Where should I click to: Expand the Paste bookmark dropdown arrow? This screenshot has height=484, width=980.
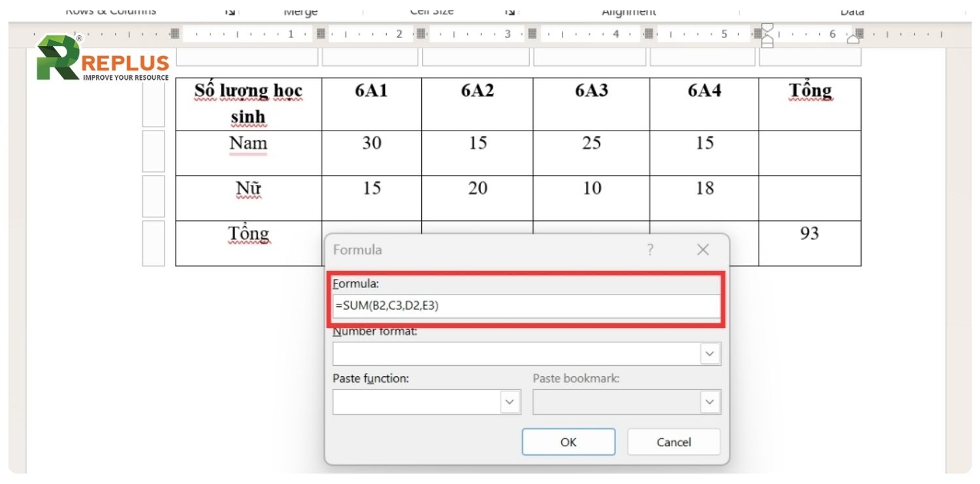tap(710, 402)
